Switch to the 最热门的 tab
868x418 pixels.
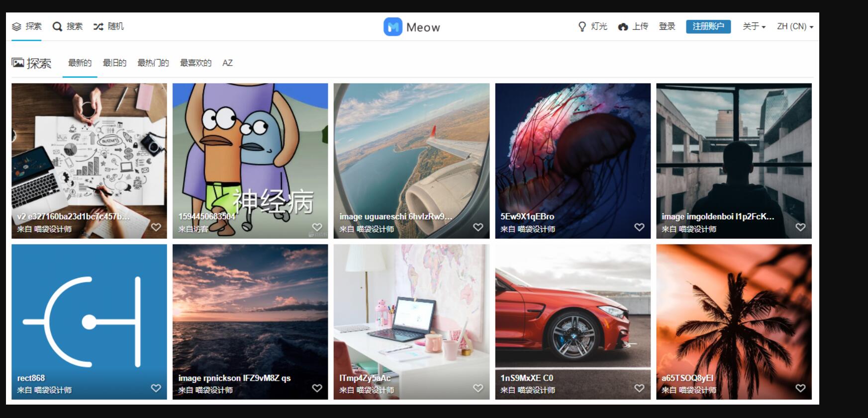[x=153, y=63]
